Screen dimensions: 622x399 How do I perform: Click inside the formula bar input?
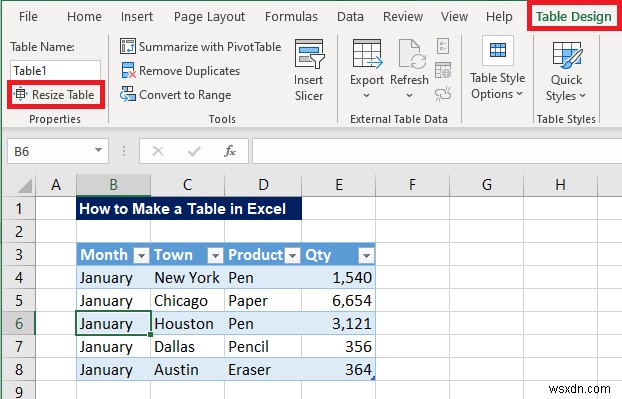tap(436, 151)
